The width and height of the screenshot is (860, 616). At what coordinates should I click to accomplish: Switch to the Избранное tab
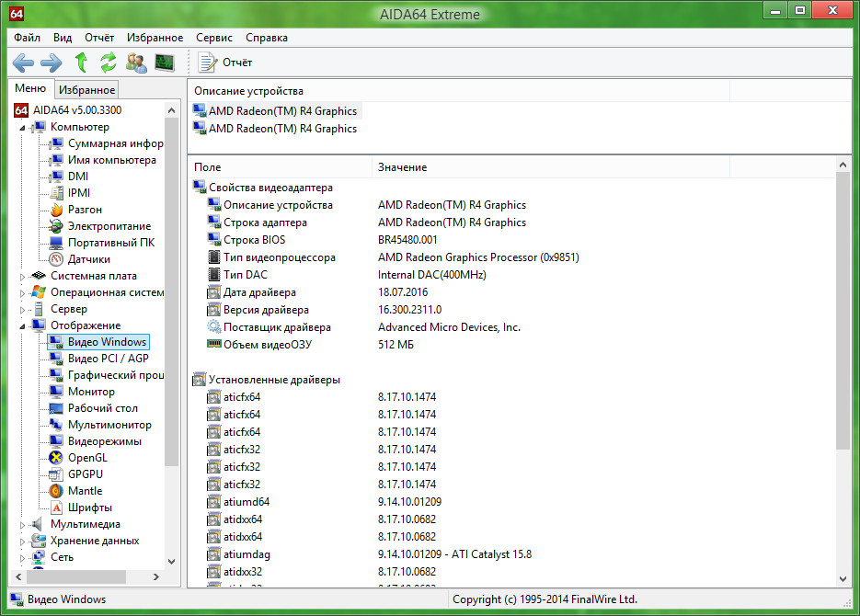pyautogui.click(x=86, y=89)
